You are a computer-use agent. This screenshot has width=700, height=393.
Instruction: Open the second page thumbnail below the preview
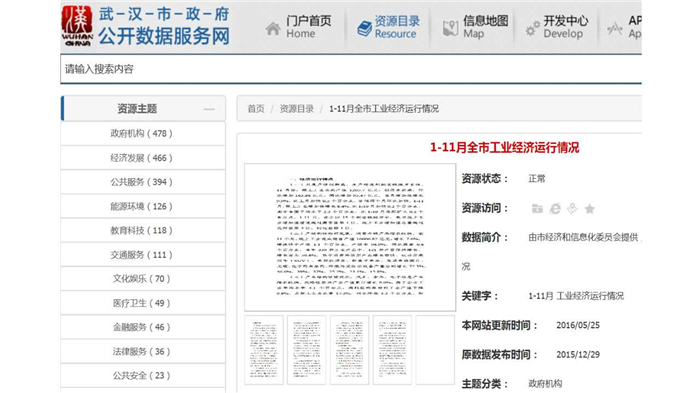pyautogui.click(x=307, y=350)
